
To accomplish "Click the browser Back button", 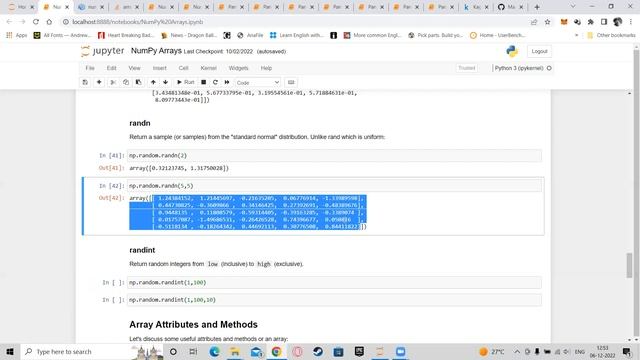I will [9, 22].
